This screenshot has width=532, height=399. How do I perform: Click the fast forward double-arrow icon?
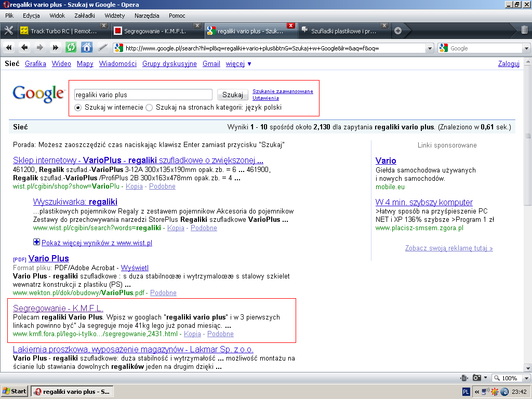tap(55, 48)
